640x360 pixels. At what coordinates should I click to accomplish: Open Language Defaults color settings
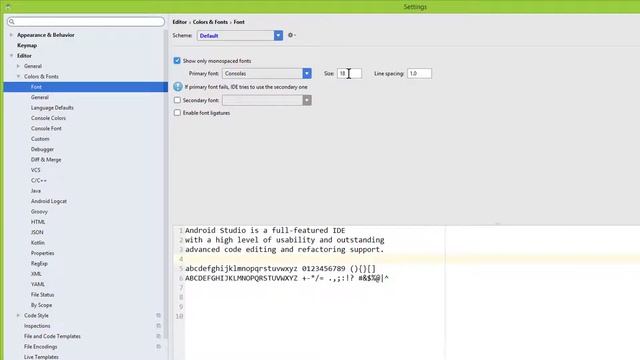52,108
